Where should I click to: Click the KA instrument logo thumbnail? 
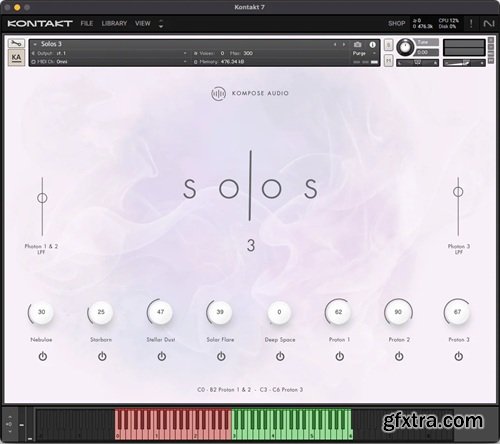(16, 58)
